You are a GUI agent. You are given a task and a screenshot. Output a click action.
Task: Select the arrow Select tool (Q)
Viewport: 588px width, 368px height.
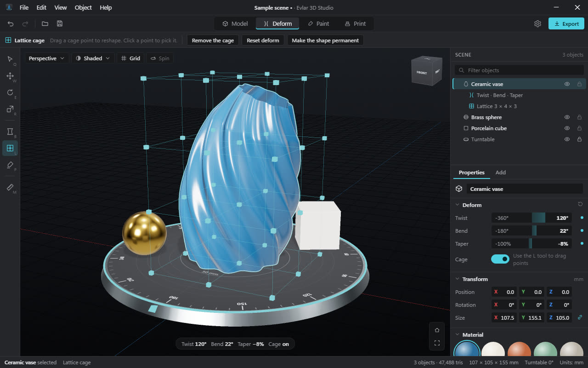(x=10, y=59)
